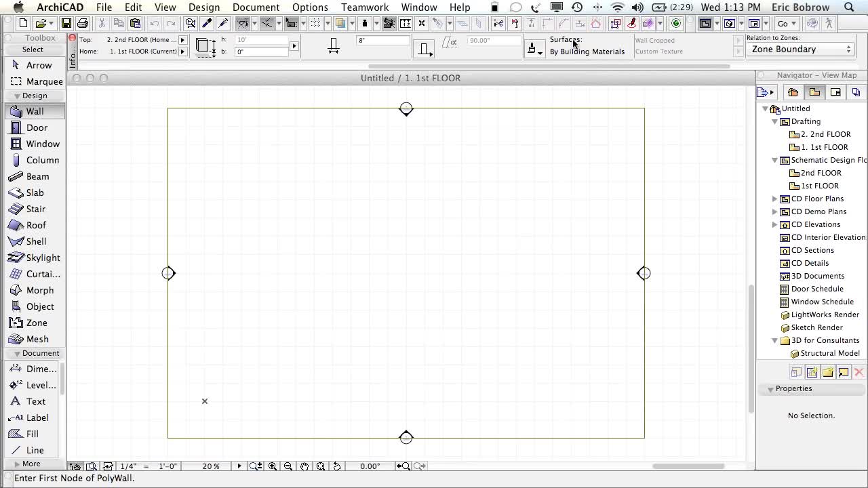The height and width of the screenshot is (488, 868).
Task: Toggle the trace reference toolbar button
Action: click(340, 23)
